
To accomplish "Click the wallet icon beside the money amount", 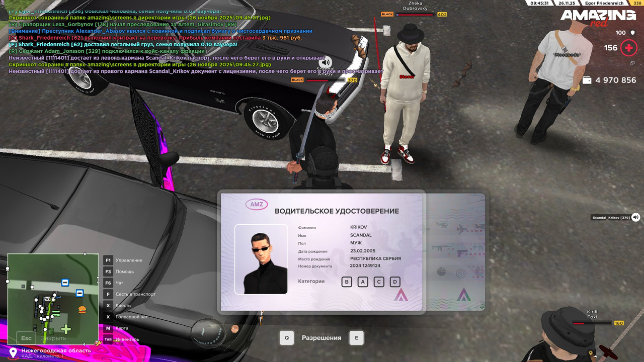I will click(587, 80).
